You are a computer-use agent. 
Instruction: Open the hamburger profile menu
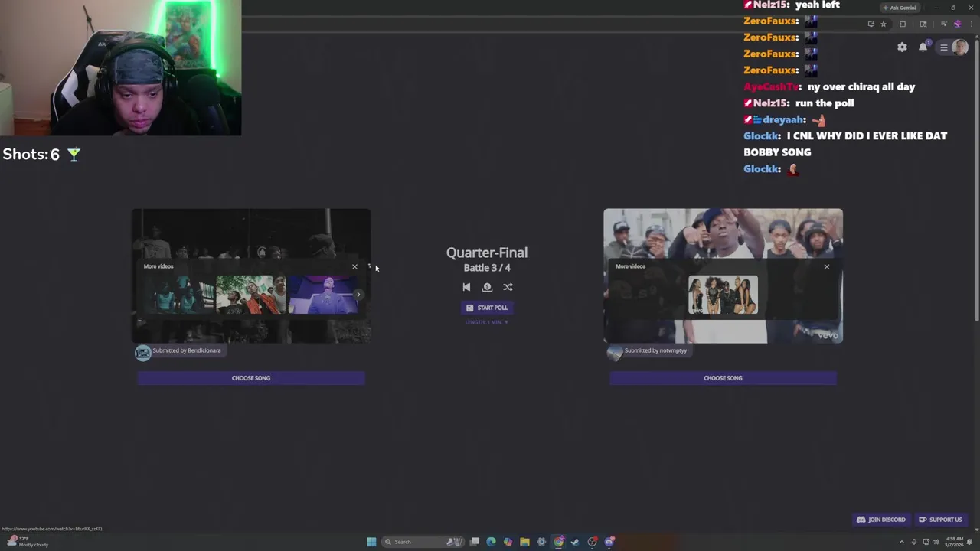[x=952, y=47]
